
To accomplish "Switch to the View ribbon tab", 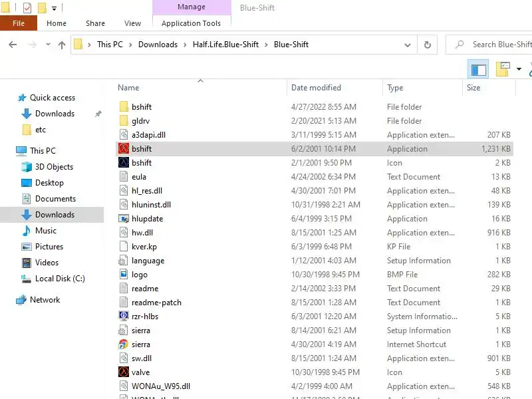I will point(132,23).
